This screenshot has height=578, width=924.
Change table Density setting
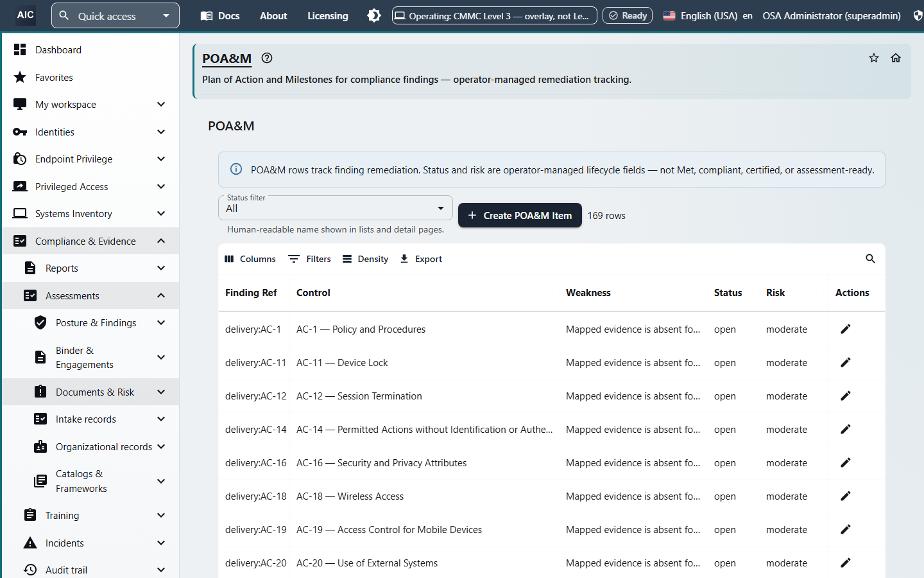pyautogui.click(x=365, y=259)
